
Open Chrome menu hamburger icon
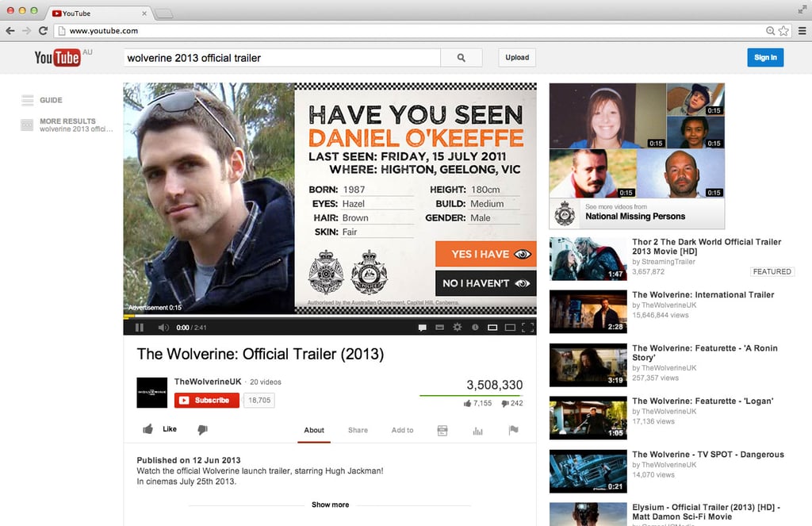(x=802, y=31)
